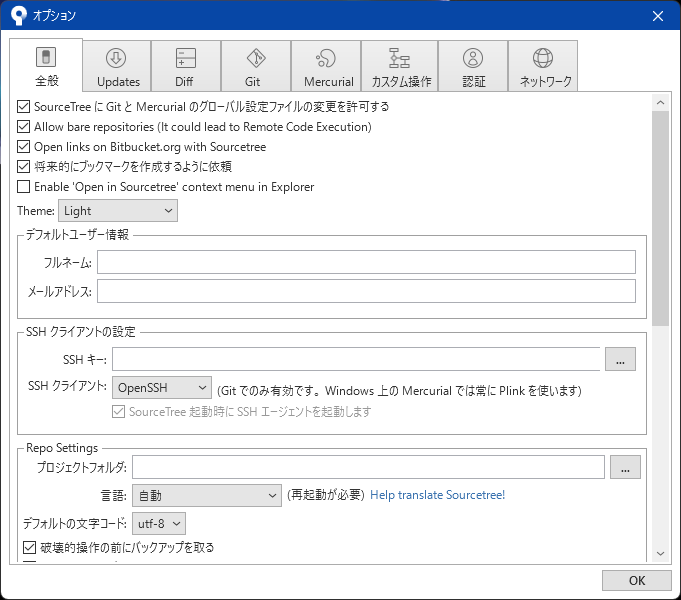Click the Plink note about Mercurial

coord(399,391)
